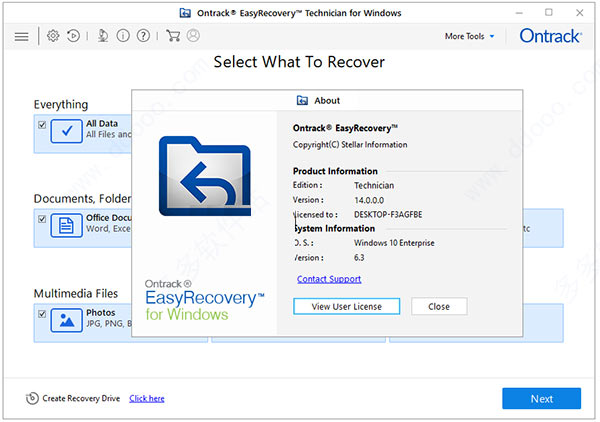Open the hamburger menu

[x=21, y=36]
